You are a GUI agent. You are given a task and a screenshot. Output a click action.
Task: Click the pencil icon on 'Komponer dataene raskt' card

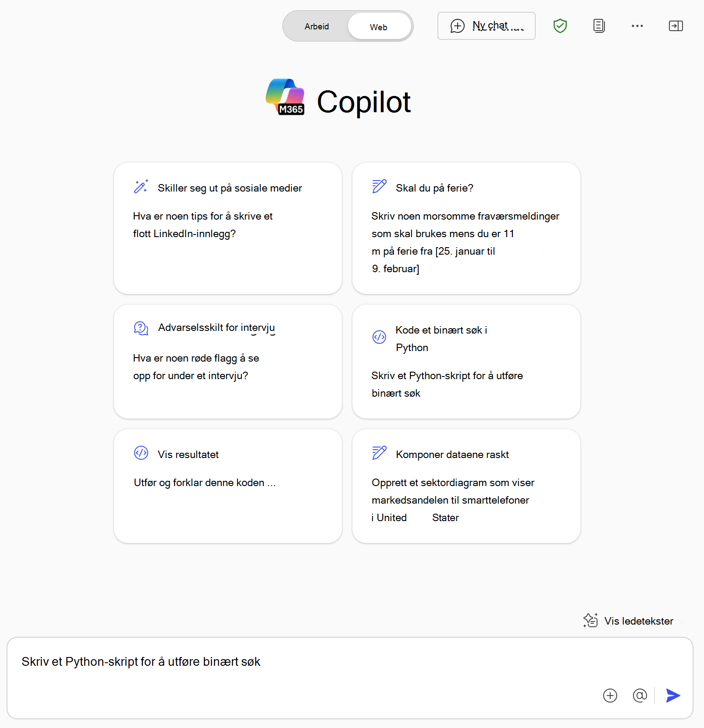(379, 453)
